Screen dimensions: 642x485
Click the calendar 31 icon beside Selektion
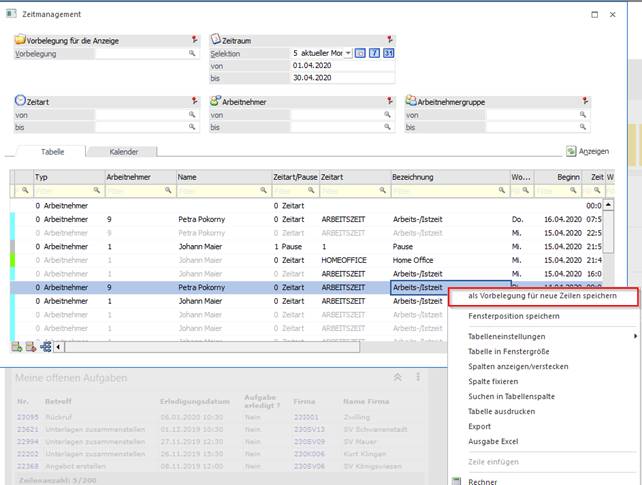(x=389, y=52)
